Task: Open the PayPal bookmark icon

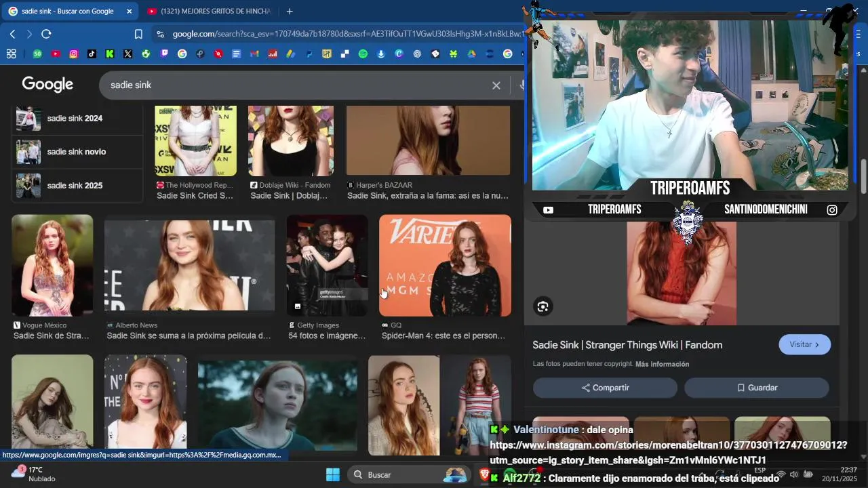Action: tap(309, 54)
